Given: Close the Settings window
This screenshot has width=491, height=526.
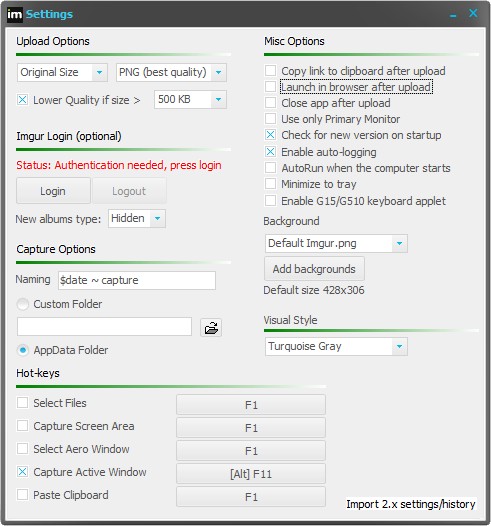Looking at the screenshot, I should pos(473,13).
